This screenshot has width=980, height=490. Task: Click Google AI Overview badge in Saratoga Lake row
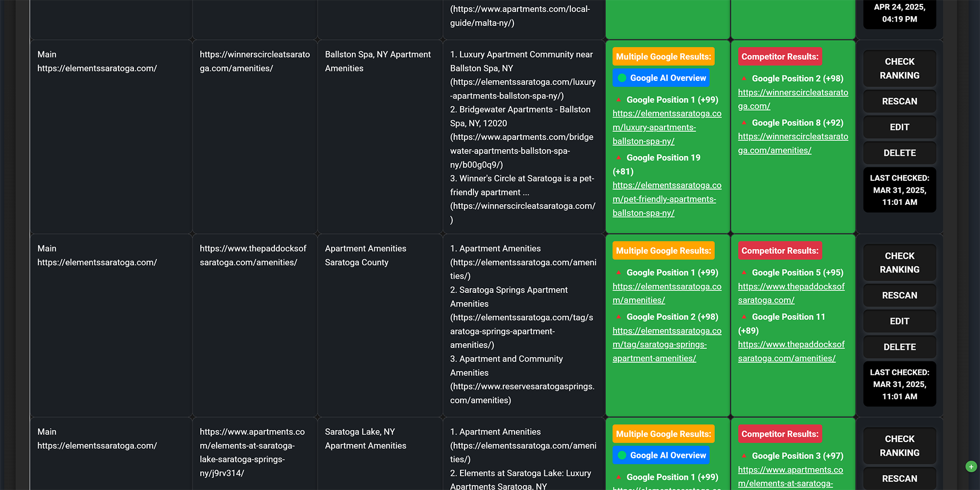(x=661, y=455)
